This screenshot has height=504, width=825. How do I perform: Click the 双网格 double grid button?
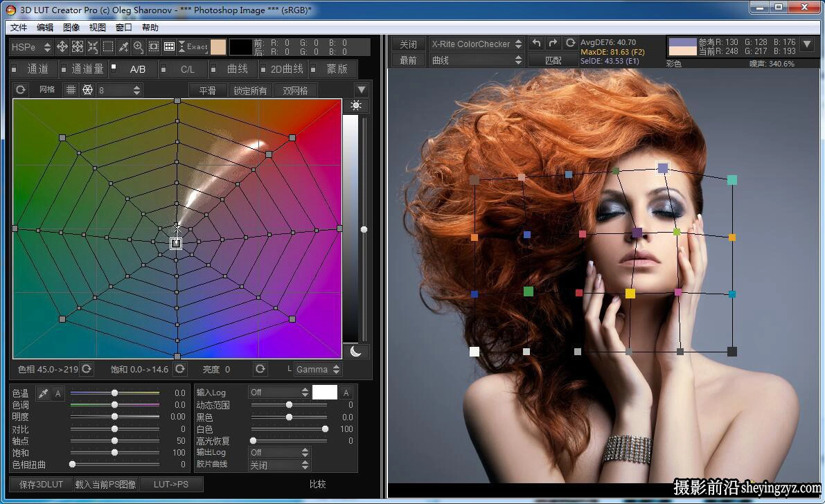coord(295,91)
